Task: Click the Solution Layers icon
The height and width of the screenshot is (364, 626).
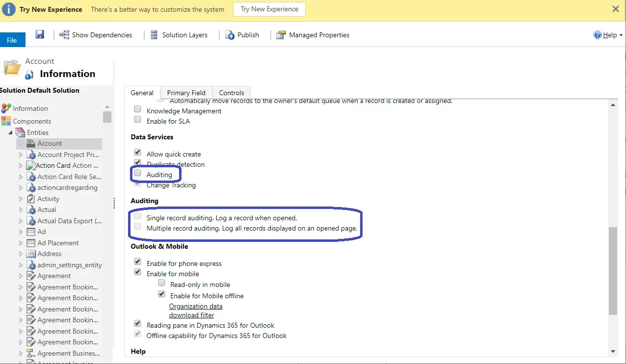Action: pos(154,35)
